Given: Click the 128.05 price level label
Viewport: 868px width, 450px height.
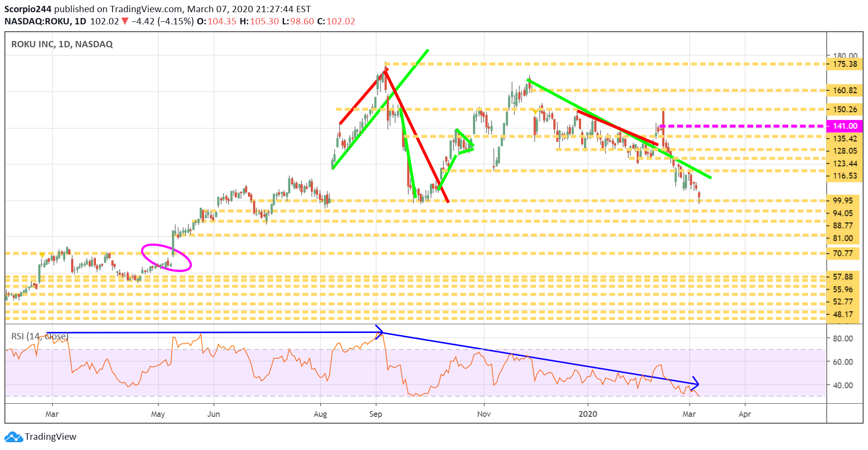Looking at the screenshot, I should pyautogui.click(x=845, y=151).
